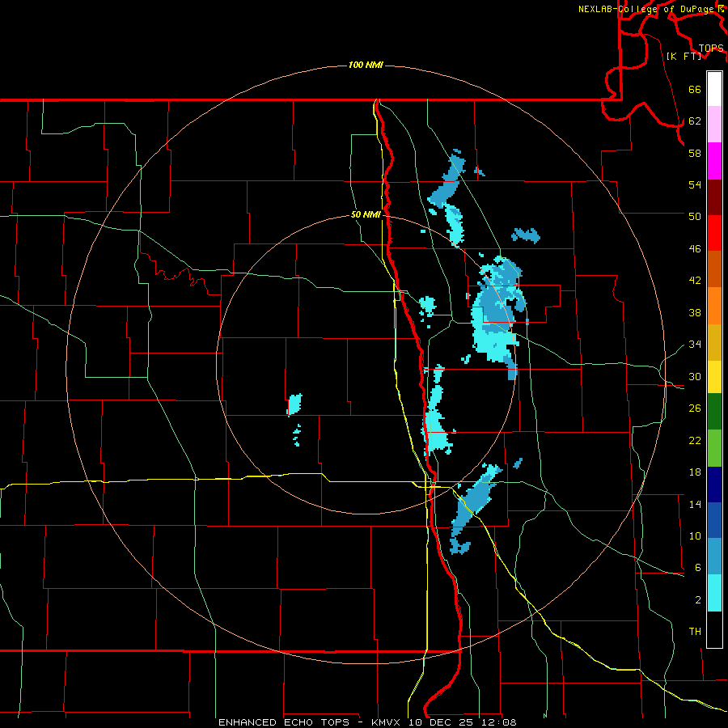Screen dimensions: 728x728
Task: Click the white 66 K FT color swatch
Action: 714,89
